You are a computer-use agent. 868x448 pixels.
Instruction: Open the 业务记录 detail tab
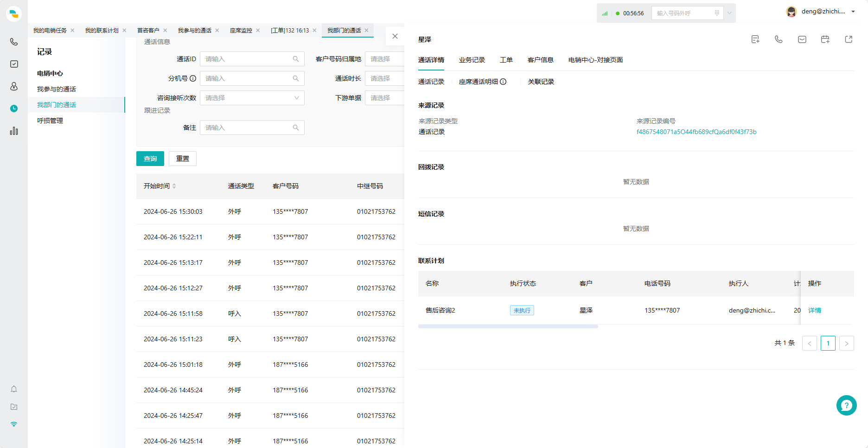pyautogui.click(x=472, y=60)
